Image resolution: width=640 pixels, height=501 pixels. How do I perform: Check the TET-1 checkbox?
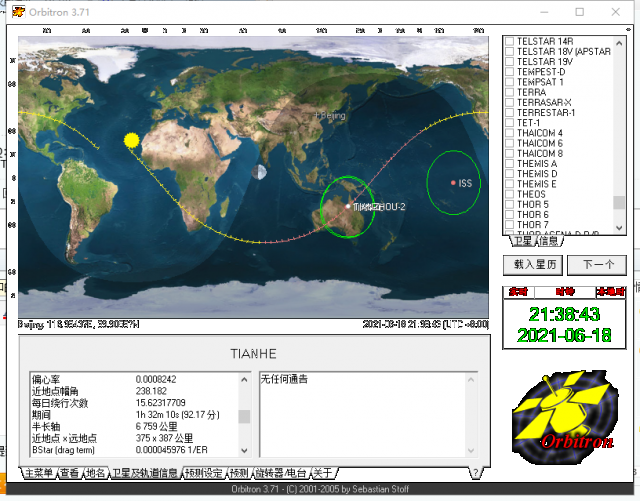509,123
